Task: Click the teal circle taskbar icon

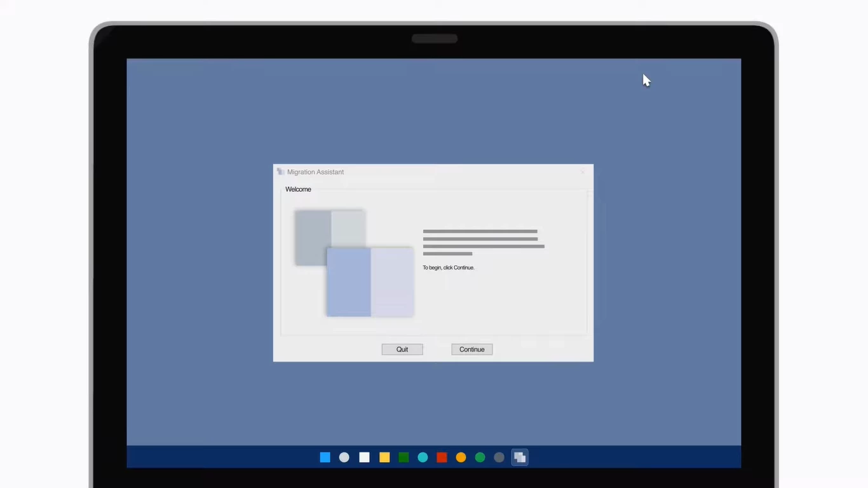Action: [423, 457]
